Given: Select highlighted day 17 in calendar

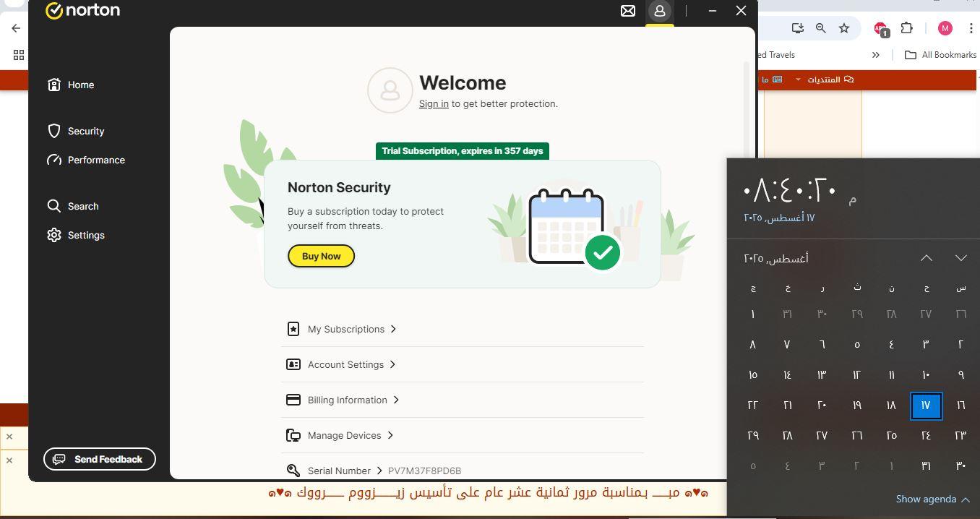Looking at the screenshot, I should tap(926, 406).
